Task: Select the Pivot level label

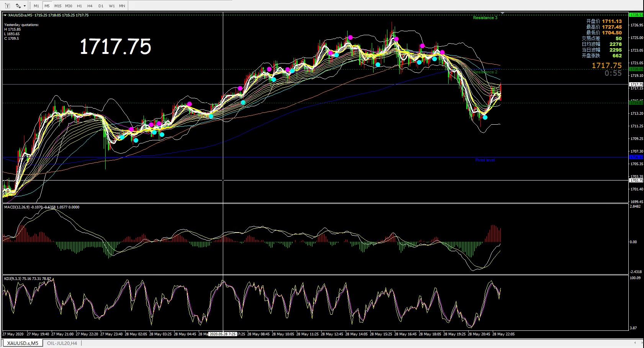Action: [x=485, y=160]
